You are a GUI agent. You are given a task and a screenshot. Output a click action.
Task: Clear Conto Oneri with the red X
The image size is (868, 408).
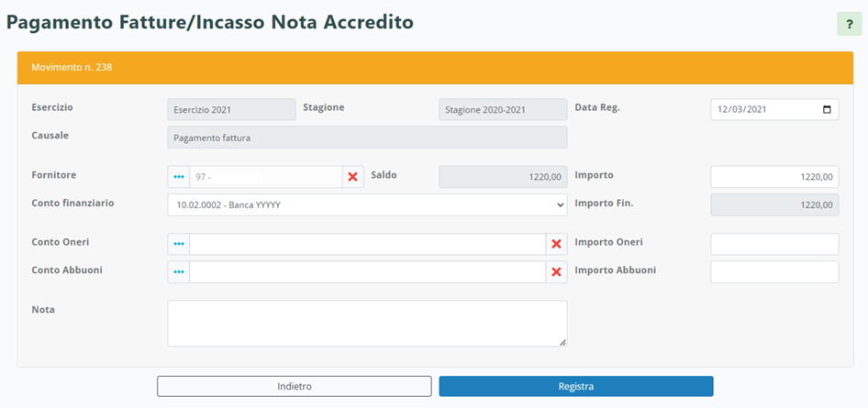tap(555, 244)
